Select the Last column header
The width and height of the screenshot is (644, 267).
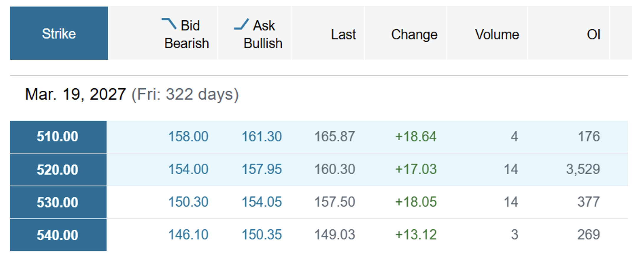pyautogui.click(x=343, y=35)
